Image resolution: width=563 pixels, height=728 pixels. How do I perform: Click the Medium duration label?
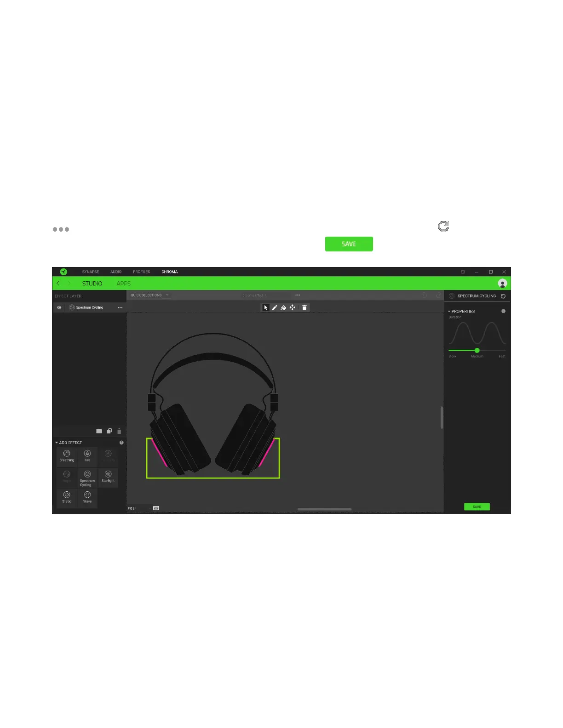coord(477,356)
